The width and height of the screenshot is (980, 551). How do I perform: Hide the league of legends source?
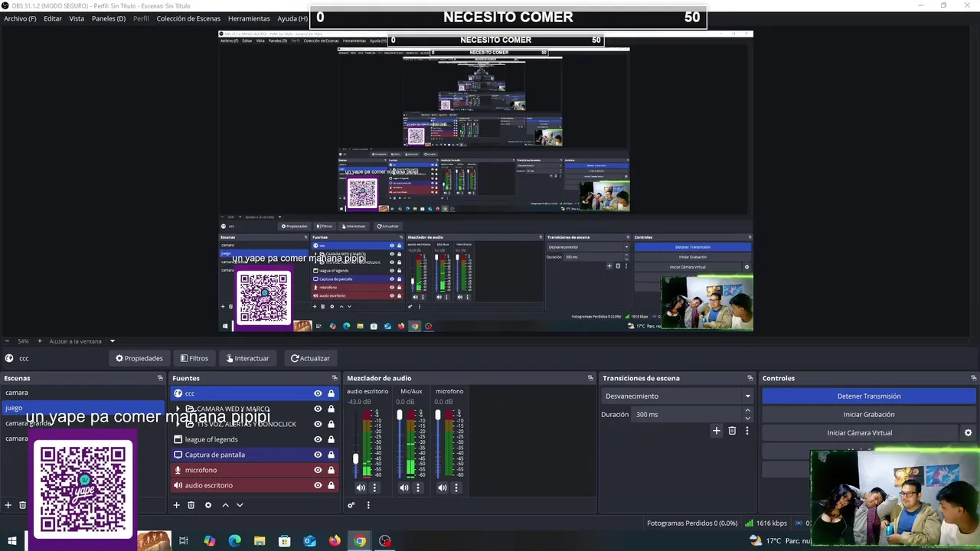(x=318, y=439)
